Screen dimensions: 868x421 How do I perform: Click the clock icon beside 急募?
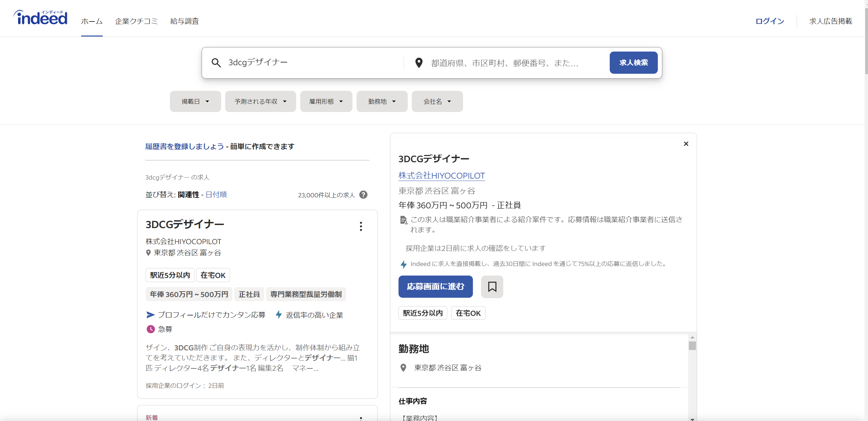150,329
